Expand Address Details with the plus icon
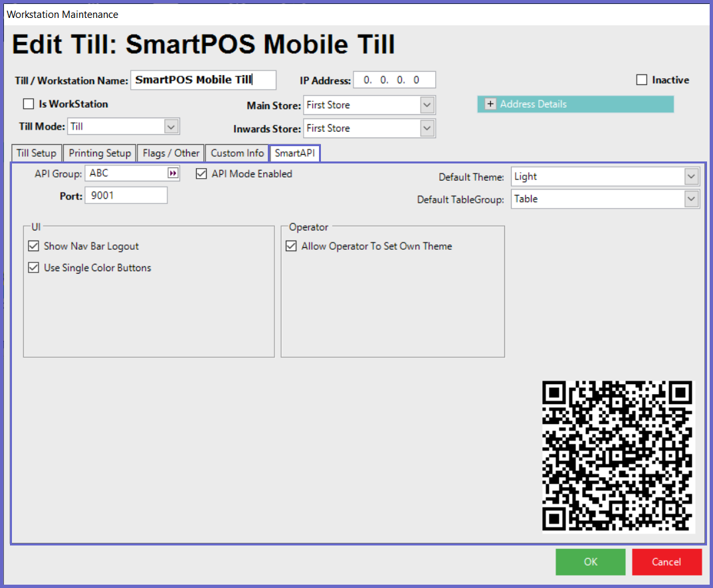713x588 pixels. 490,104
